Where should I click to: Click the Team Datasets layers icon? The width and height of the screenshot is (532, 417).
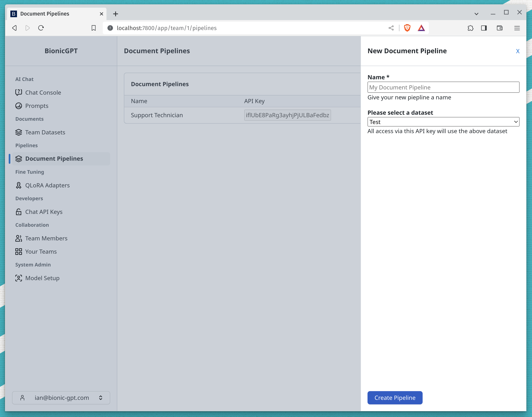(x=19, y=132)
